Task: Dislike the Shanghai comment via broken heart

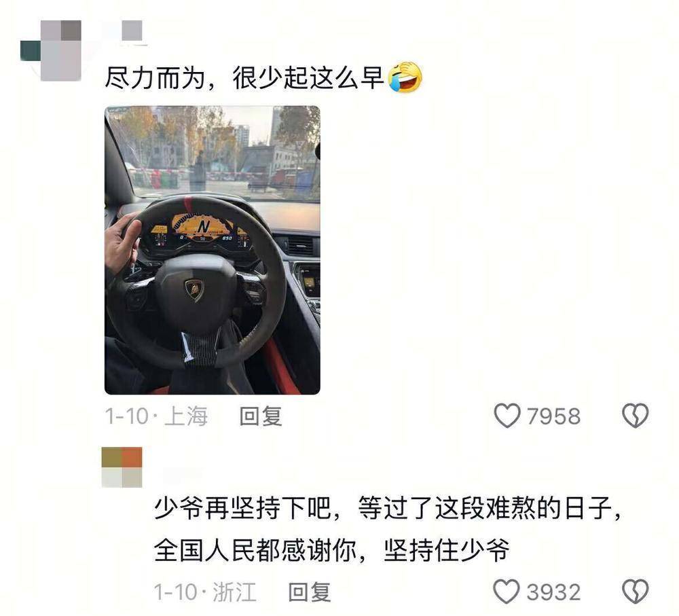Action: pos(636,416)
